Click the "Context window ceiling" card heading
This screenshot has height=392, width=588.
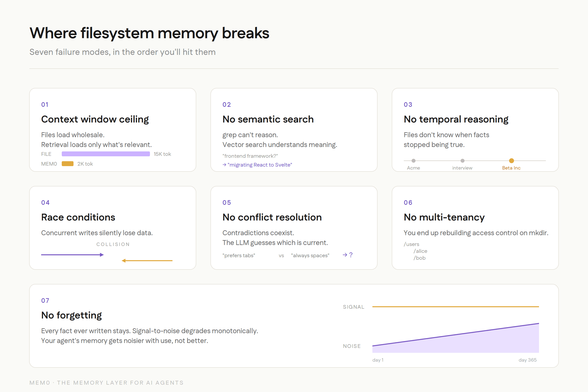pos(95,119)
